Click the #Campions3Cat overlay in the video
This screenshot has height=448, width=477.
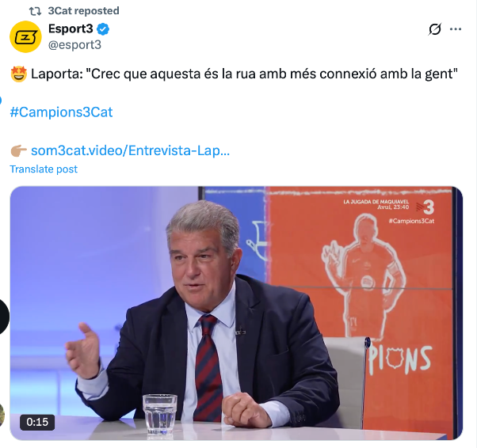pyautogui.click(x=411, y=221)
